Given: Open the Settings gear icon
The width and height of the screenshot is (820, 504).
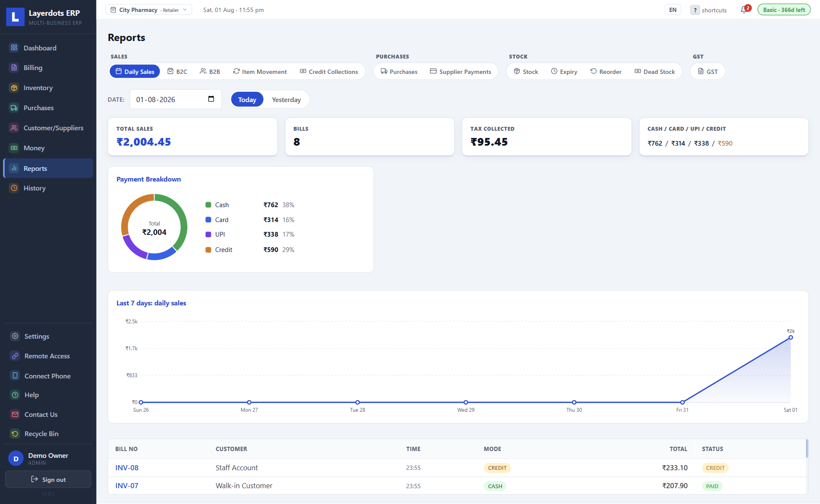Looking at the screenshot, I should (15, 336).
